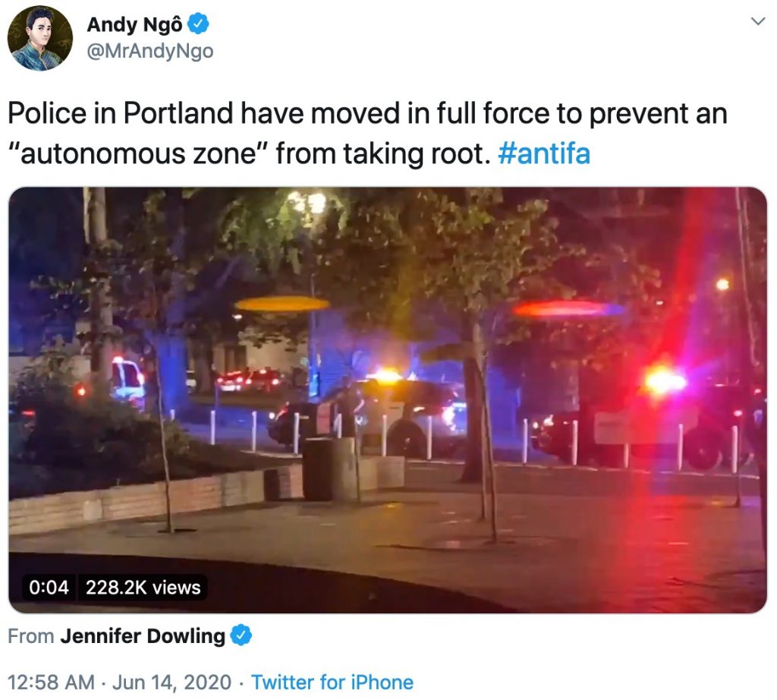Open the Twitter for iPhone source link
The height and width of the screenshot is (700, 777).
(x=332, y=682)
